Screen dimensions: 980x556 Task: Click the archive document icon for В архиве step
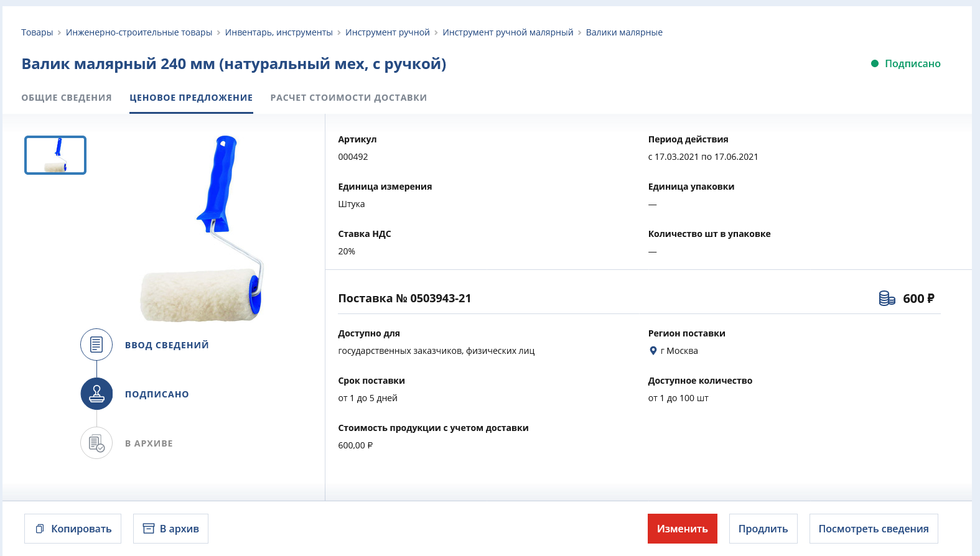(96, 443)
